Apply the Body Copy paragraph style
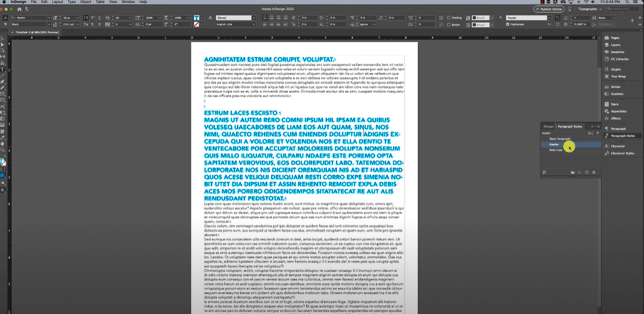This screenshot has width=644, height=314. pyautogui.click(x=555, y=150)
